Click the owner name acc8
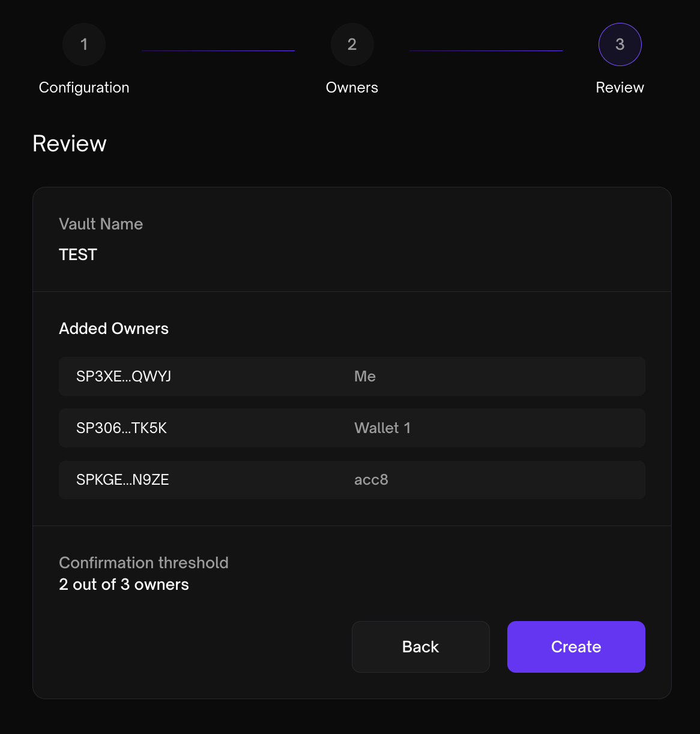The height and width of the screenshot is (734, 700). click(371, 480)
